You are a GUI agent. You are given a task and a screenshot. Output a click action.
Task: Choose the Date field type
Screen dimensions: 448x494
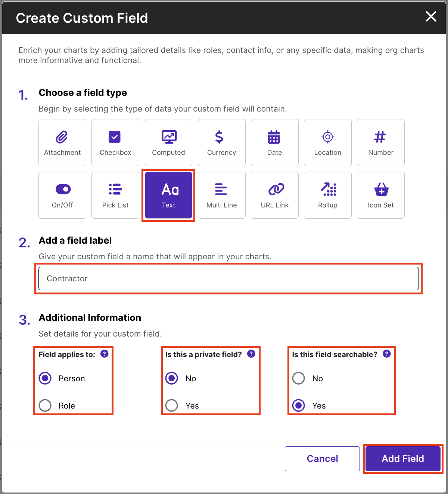tap(274, 143)
